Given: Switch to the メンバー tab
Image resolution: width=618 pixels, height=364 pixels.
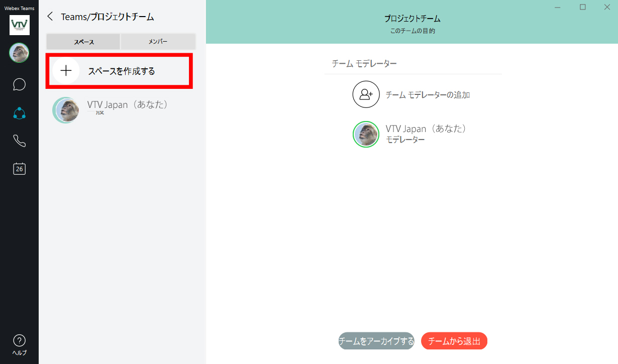Looking at the screenshot, I should [158, 42].
